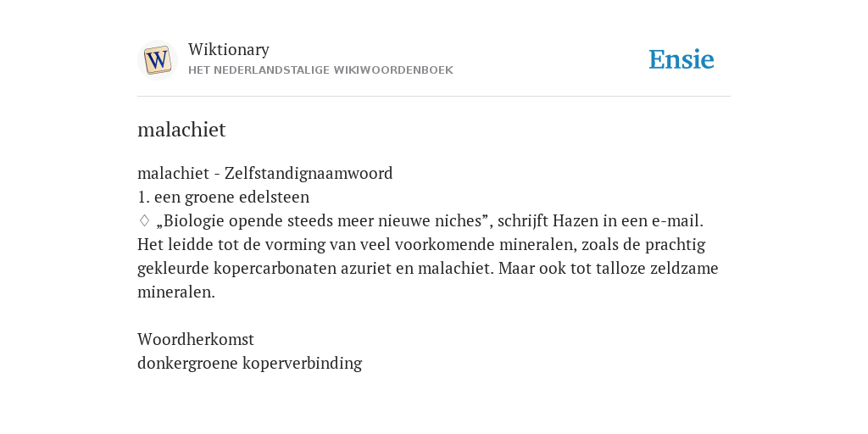Click the Woordherkomst section label
The width and height of the screenshot is (868, 434).
(x=196, y=339)
